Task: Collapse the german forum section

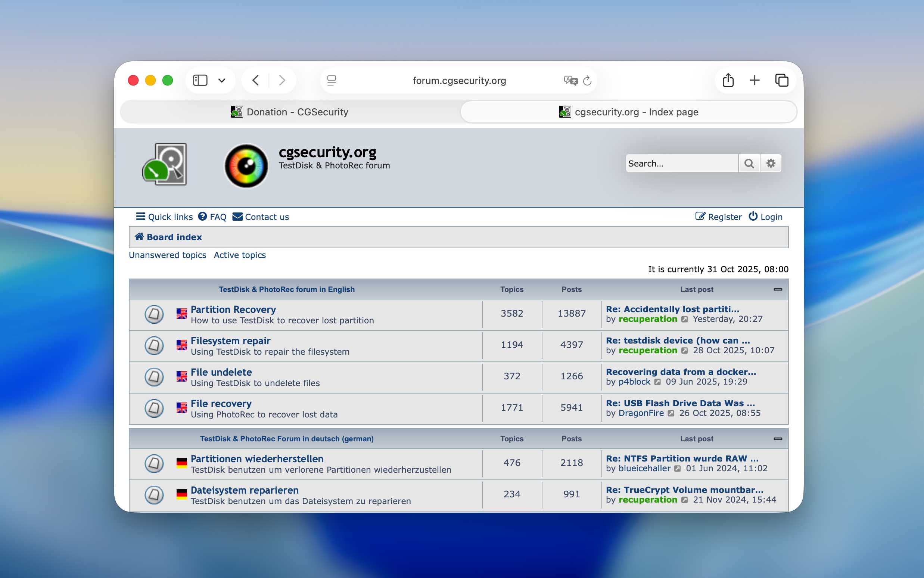Action: click(778, 438)
